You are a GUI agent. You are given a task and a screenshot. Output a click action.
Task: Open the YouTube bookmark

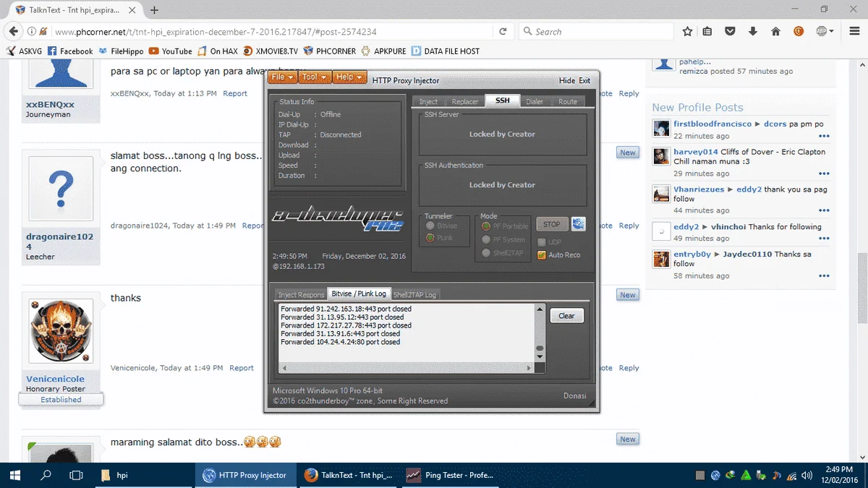tap(171, 51)
